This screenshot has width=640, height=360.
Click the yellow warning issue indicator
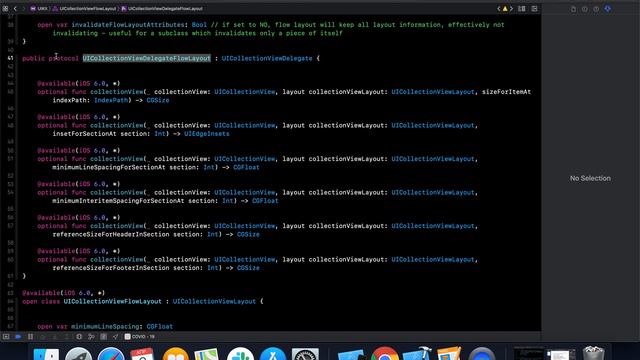pos(505,9)
